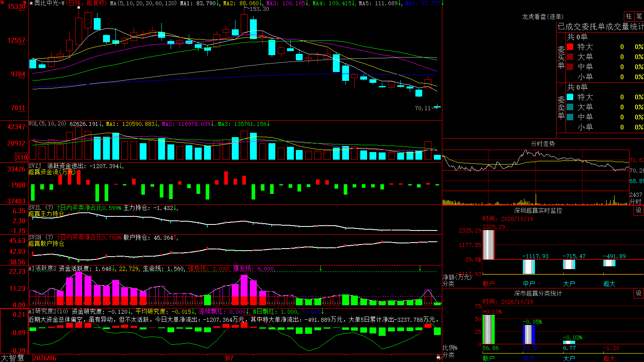
Task: Click the 2325.29 散户 bar value
Action: [494, 227]
